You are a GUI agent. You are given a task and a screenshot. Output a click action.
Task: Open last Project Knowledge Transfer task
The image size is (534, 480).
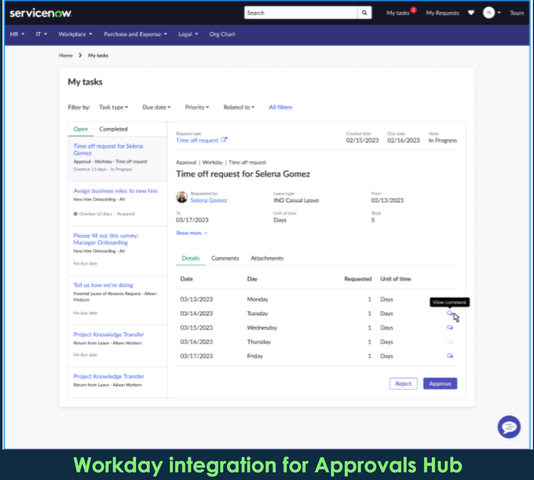click(x=117, y=381)
